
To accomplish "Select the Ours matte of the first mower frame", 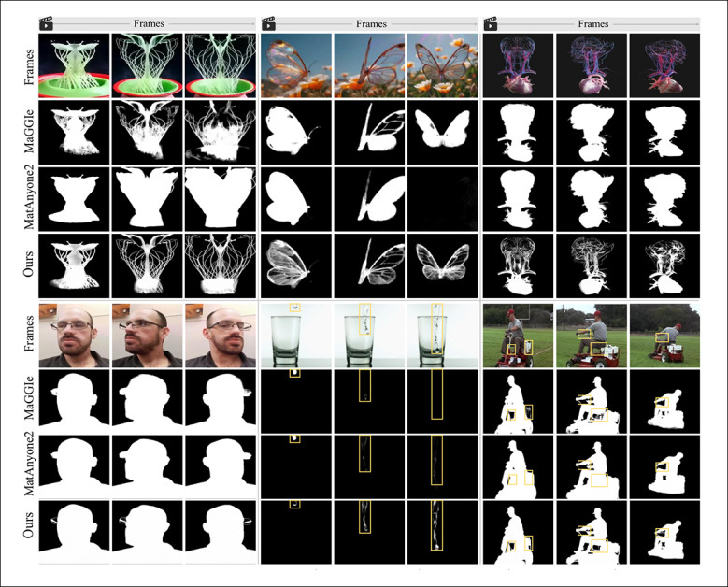I will click(x=519, y=532).
